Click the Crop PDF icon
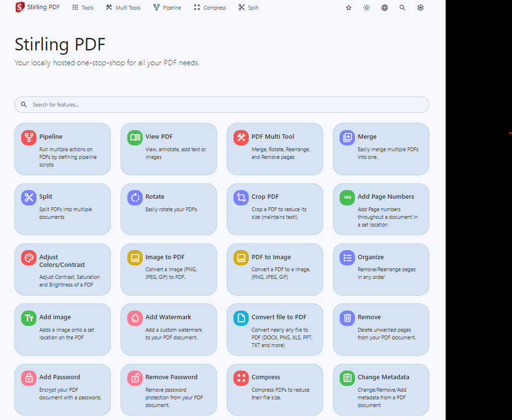The width and height of the screenshot is (512, 420). (x=241, y=198)
